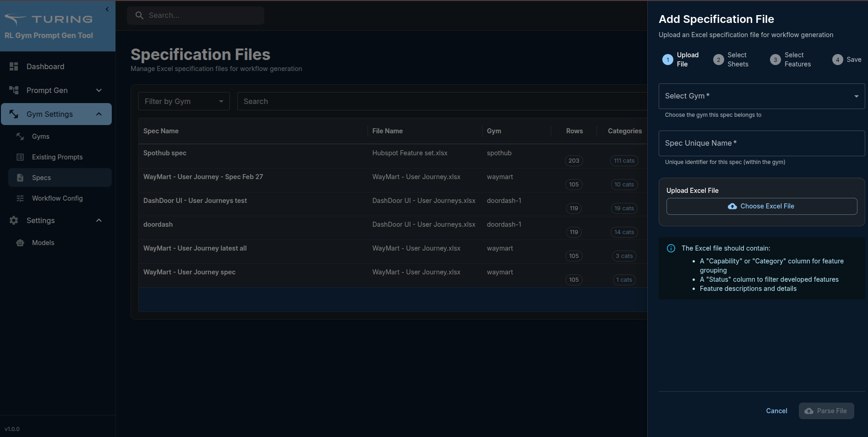Screen dimensions: 868x437
Task: Click the Choose Excel File button
Action: [761, 206]
